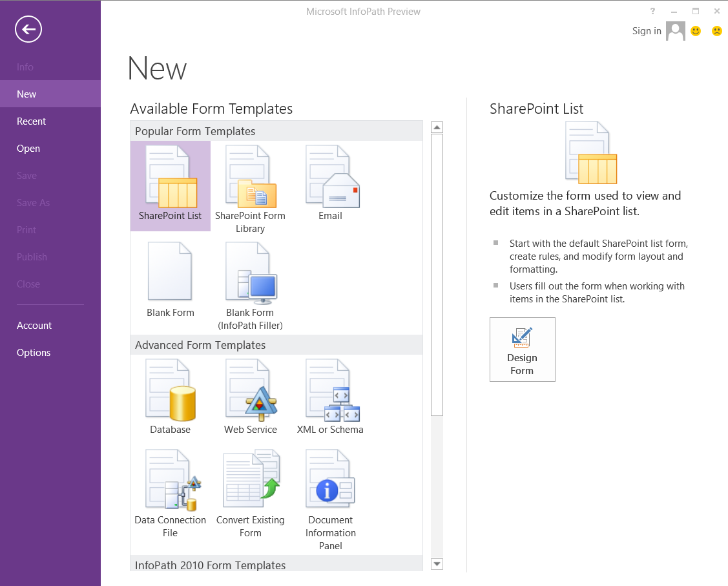
Task: Choose the SharePoint Form Library template
Action: coord(250,189)
